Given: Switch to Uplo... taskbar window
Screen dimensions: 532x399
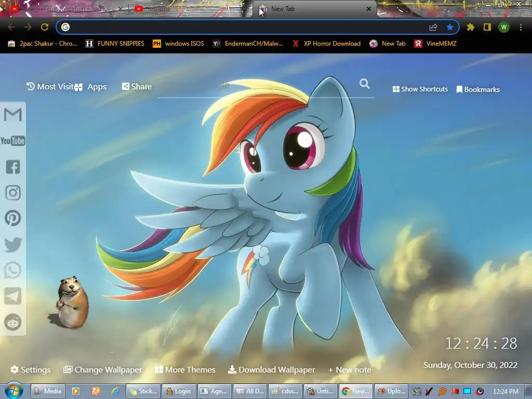Looking at the screenshot, I should point(391,391).
